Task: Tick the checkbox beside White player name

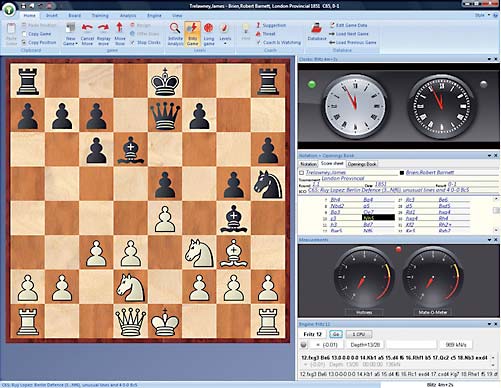Action: (302, 173)
